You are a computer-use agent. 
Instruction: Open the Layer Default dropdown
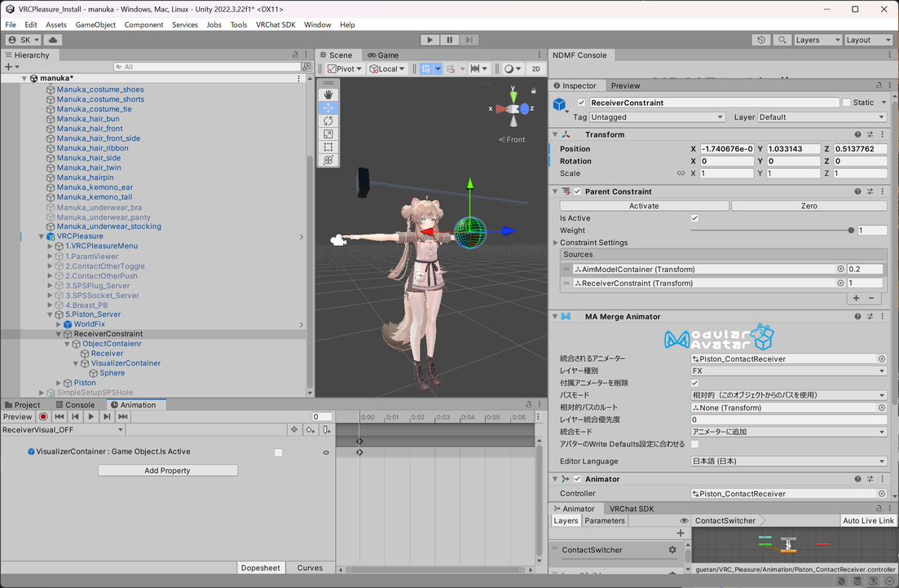(x=822, y=117)
